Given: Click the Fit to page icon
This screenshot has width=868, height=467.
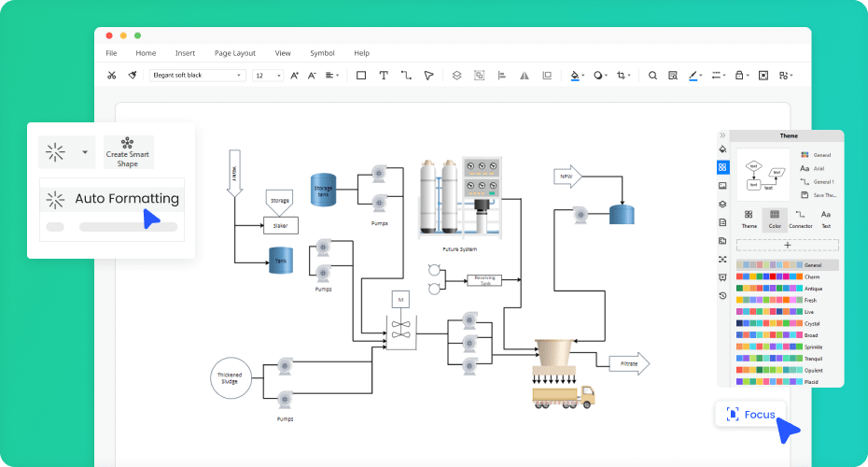Looking at the screenshot, I should pos(763,76).
